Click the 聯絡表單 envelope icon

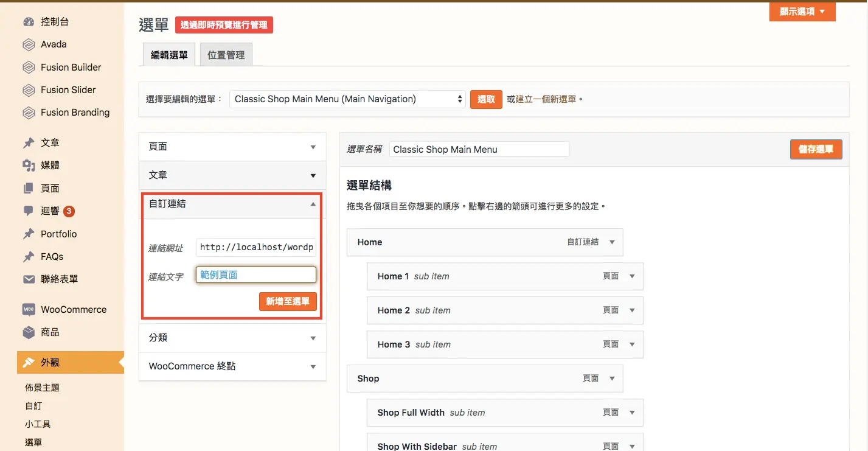[29, 279]
